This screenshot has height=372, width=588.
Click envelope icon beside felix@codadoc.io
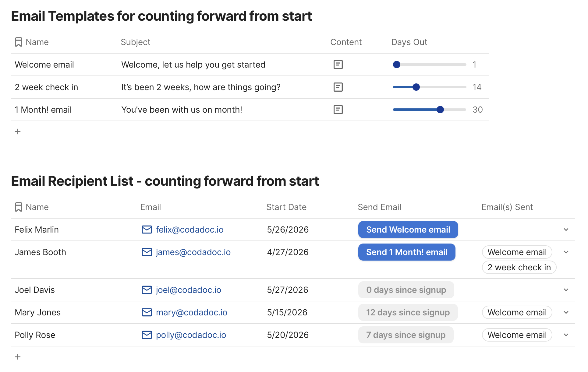point(147,230)
